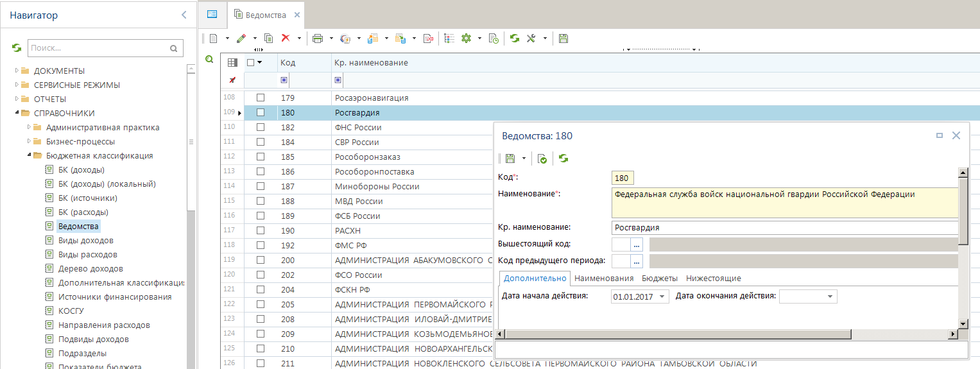
Task: Switch to the Нижестоящие tab
Action: (714, 279)
